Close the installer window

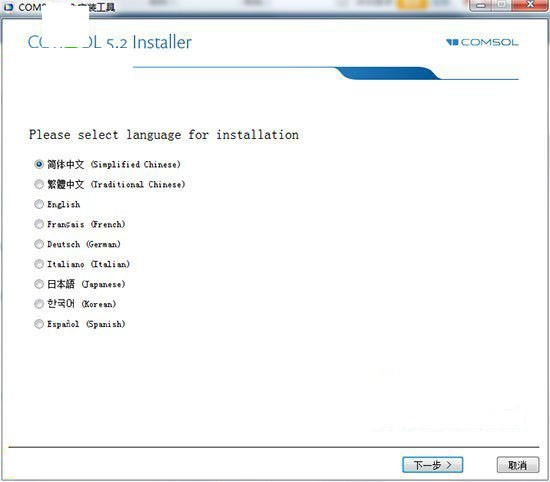pyautogui.click(x=530, y=5)
